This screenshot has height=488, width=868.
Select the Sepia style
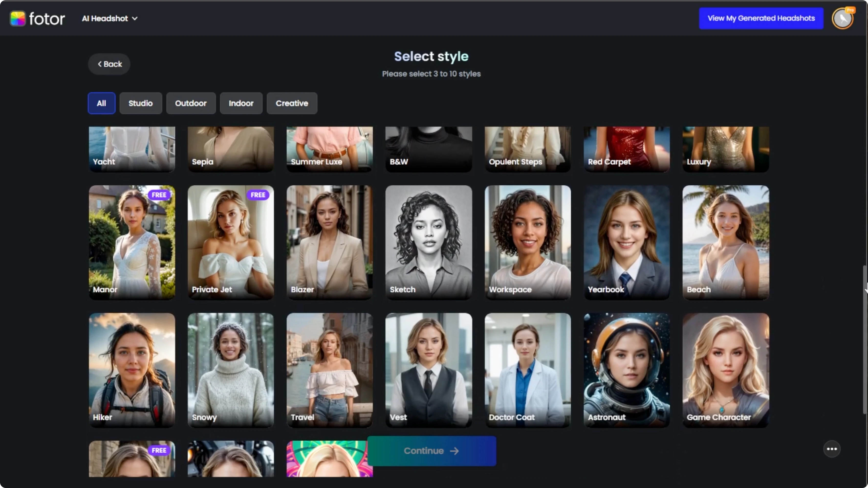231,149
